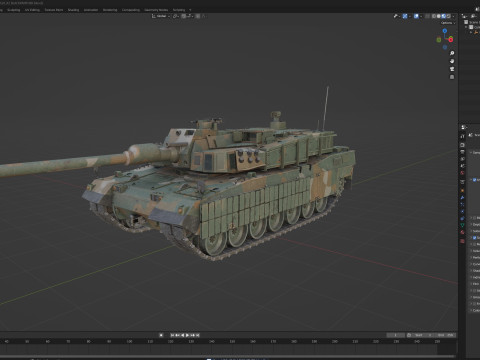This screenshot has height=360, width=480.
Task: Switch to the Scripting workspace tab
Action: click(x=179, y=10)
